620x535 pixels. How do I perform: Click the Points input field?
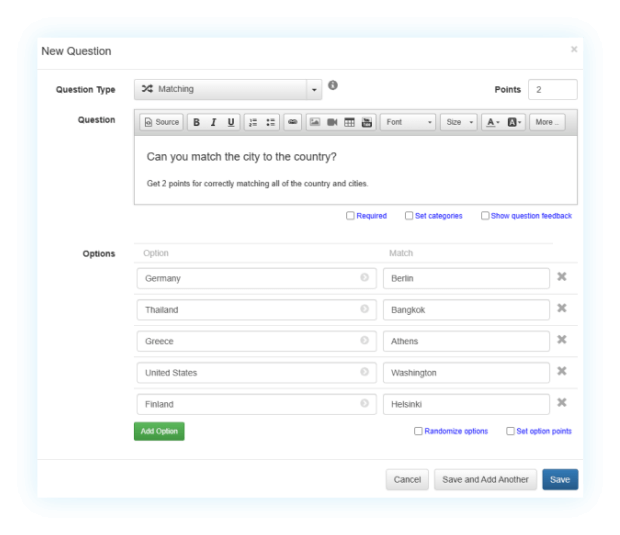[552, 89]
